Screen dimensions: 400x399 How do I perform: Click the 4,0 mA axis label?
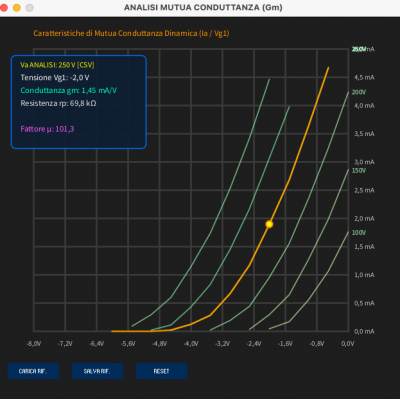coord(364,106)
